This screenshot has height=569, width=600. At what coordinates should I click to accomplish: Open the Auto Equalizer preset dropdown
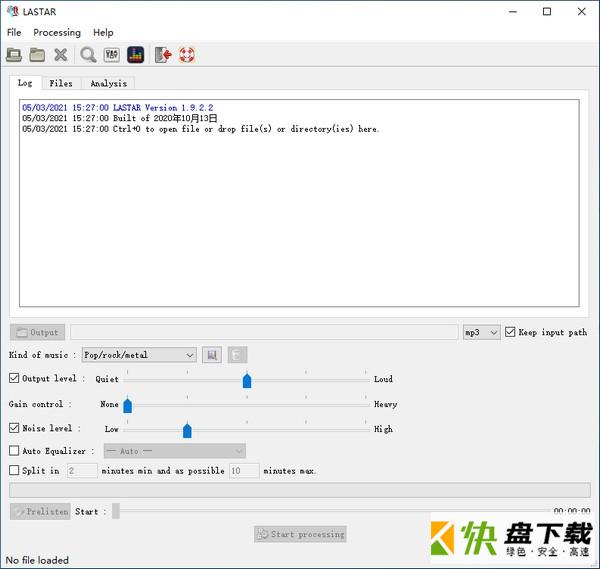click(175, 451)
